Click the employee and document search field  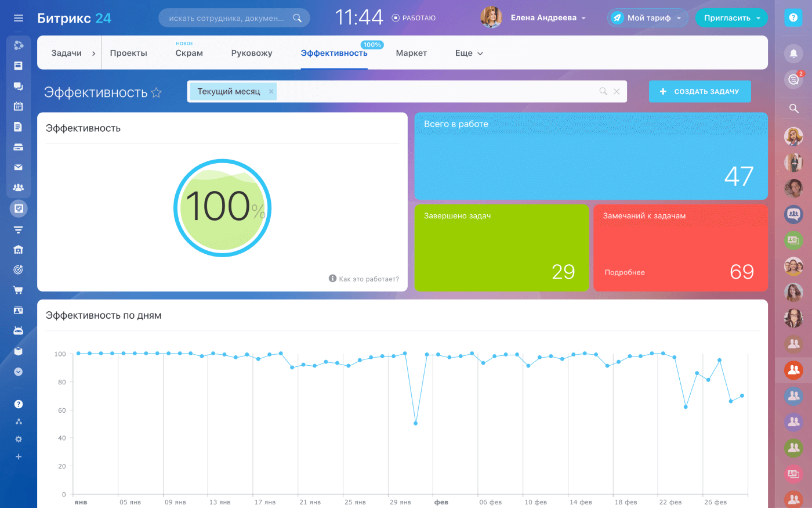[227, 18]
